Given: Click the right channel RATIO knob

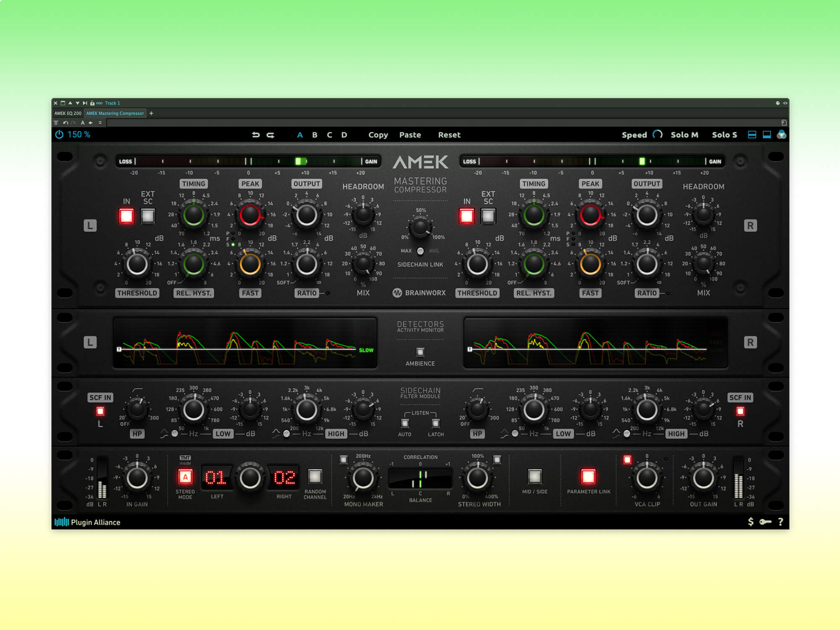Looking at the screenshot, I should pos(647,264).
